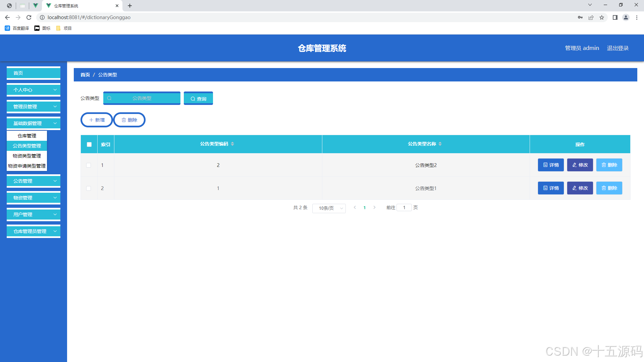Check the checkbox for row 公告类型2

pyautogui.click(x=89, y=165)
